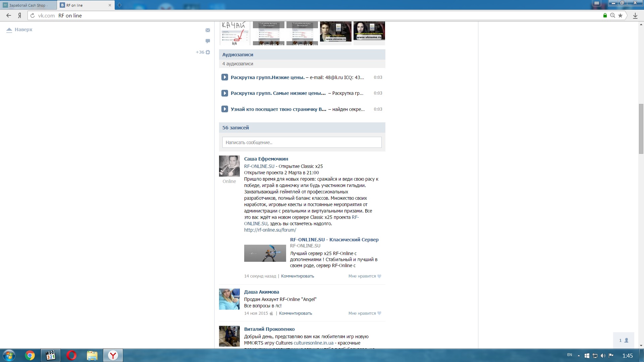Screen dimensions: 644x362
Task: Reload the page with the refresh icon
Action: click(33, 15)
